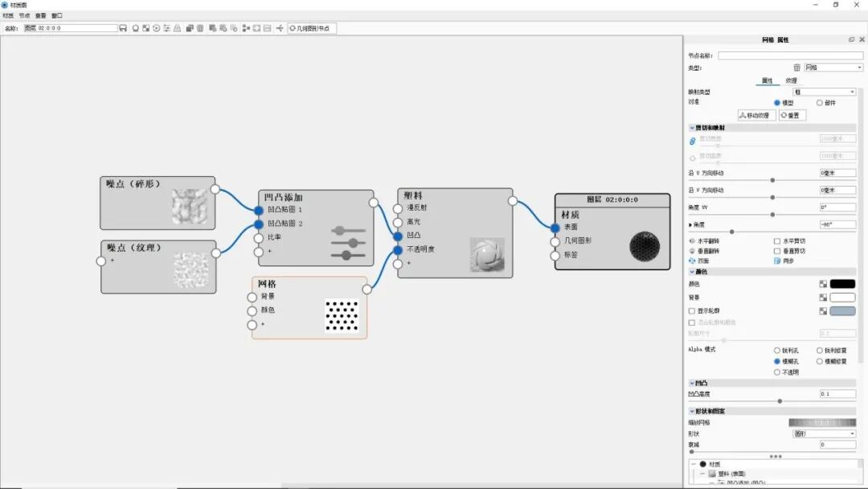The image size is (868, 489).
Task: Click the 水平翻转 flip icon in the panel
Action: (x=691, y=240)
